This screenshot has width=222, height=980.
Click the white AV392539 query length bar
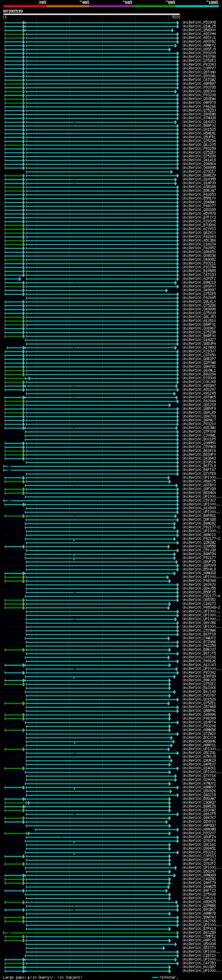pos(92,14)
